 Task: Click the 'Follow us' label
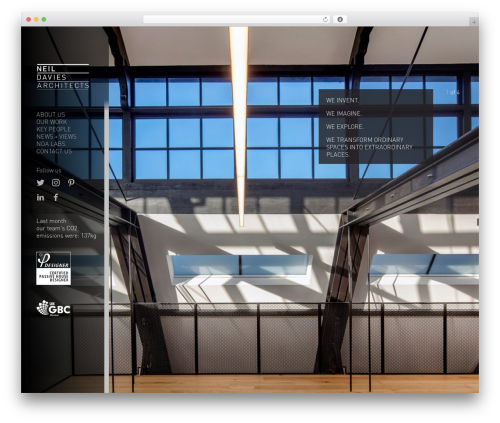[49, 170]
